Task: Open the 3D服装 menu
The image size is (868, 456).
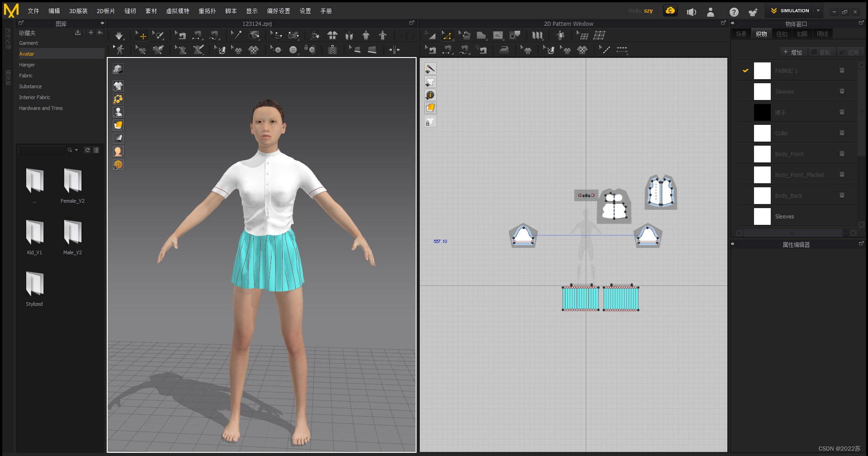Action: pyautogui.click(x=78, y=11)
